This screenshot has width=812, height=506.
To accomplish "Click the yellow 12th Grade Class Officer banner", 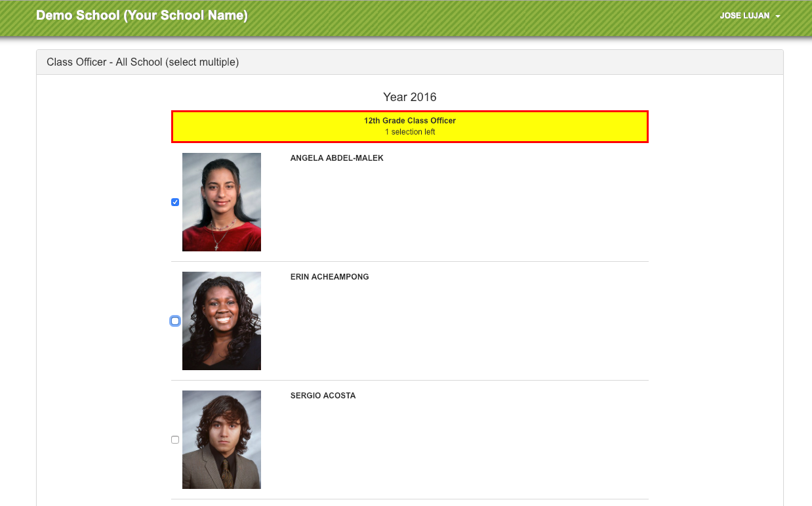I will point(409,125).
